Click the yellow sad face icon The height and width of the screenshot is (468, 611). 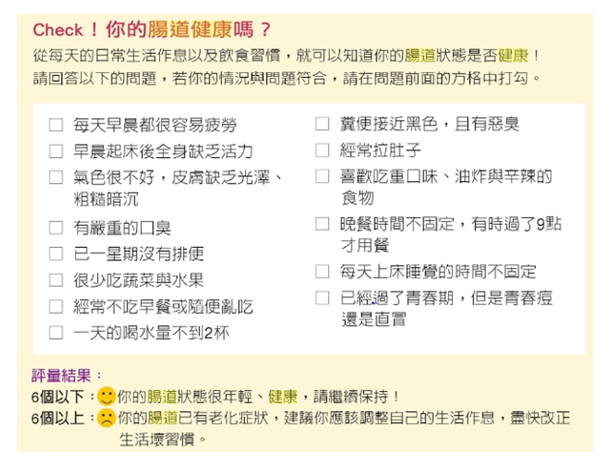pyautogui.click(x=106, y=418)
